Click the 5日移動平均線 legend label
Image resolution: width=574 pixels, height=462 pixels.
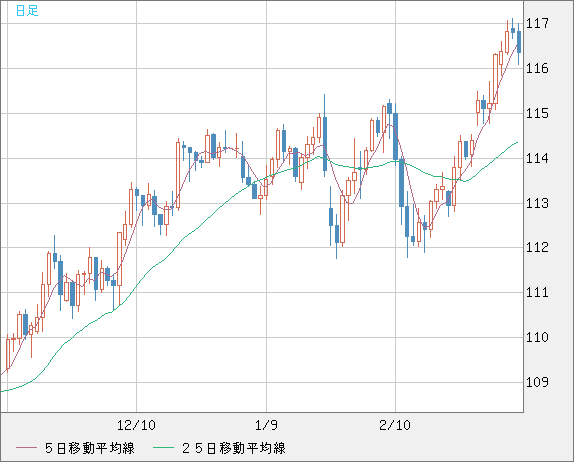pos(90,448)
